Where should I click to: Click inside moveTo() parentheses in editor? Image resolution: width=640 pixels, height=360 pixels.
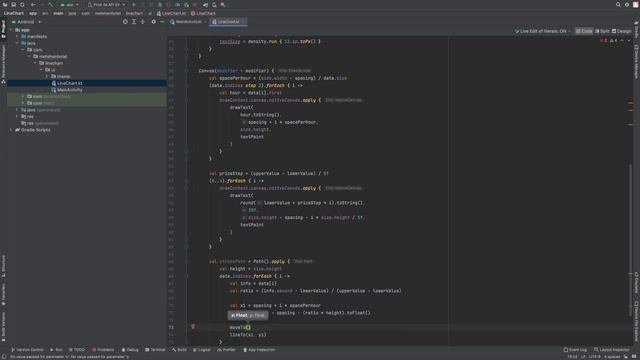248,327
